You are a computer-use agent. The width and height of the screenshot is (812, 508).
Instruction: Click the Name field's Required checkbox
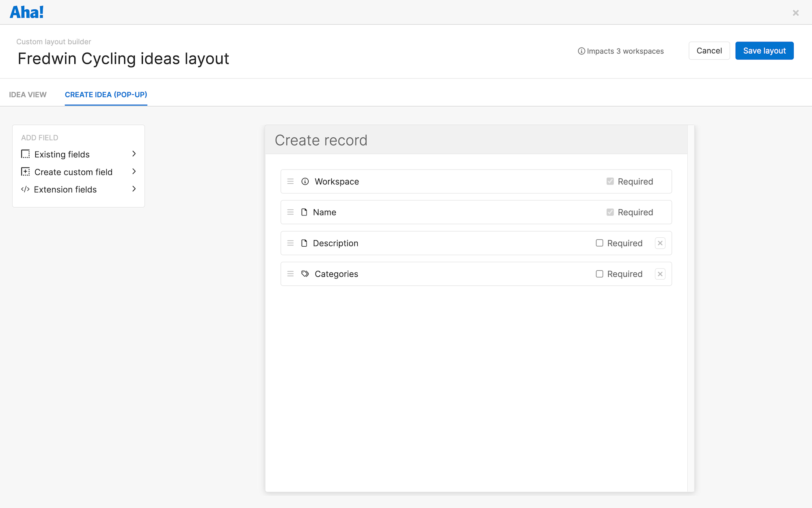tap(610, 212)
